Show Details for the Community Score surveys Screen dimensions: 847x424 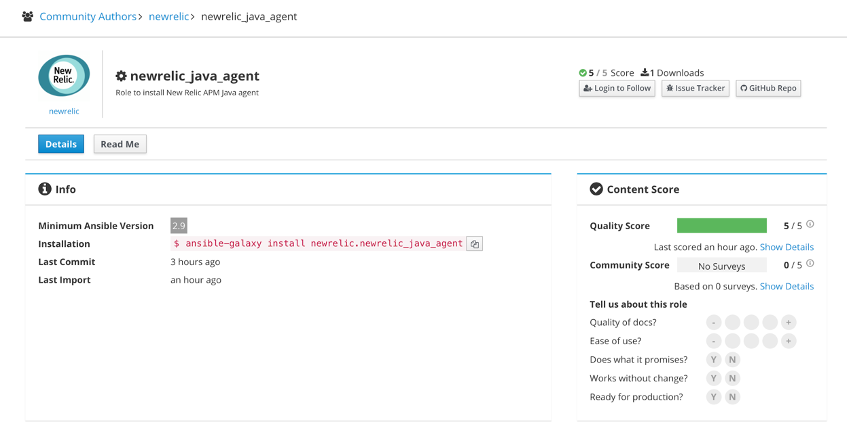click(x=786, y=286)
